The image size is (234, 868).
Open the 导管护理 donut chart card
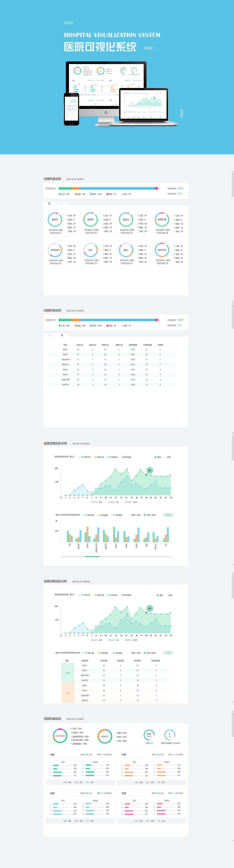coord(169,223)
